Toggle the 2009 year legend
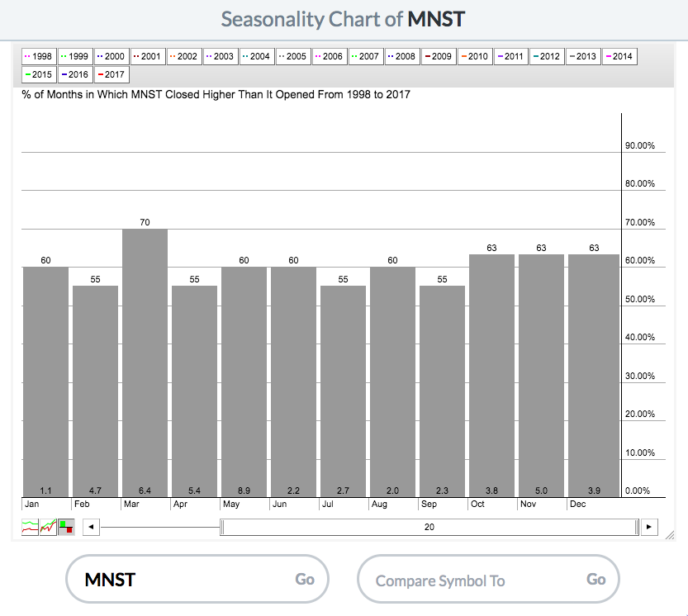This screenshot has width=688, height=616. tap(438, 56)
